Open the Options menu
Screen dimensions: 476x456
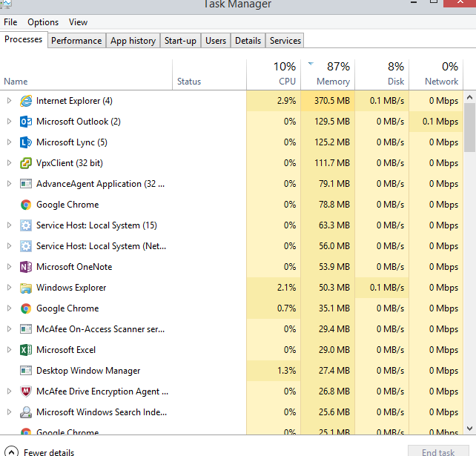coord(43,22)
